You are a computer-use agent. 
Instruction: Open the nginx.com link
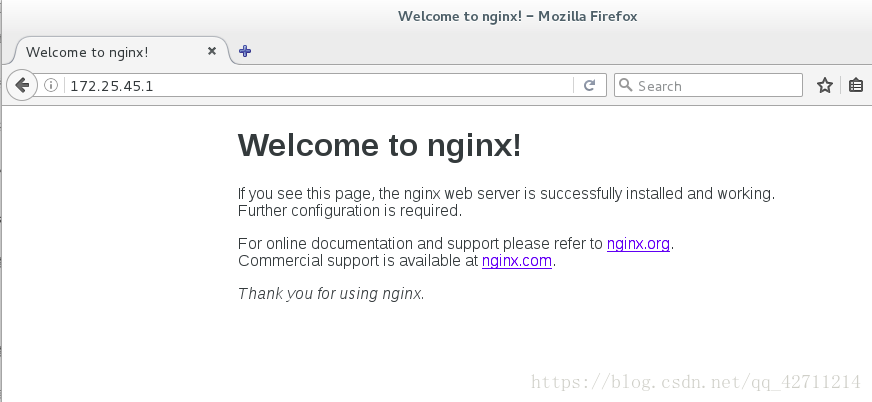point(517,260)
